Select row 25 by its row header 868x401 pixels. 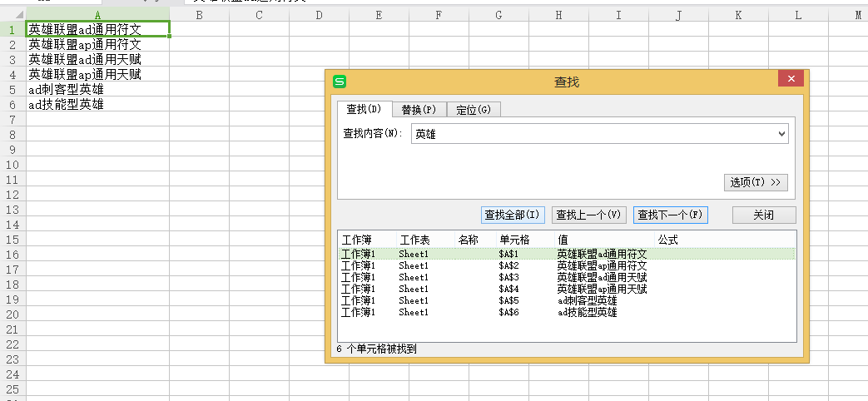point(12,389)
